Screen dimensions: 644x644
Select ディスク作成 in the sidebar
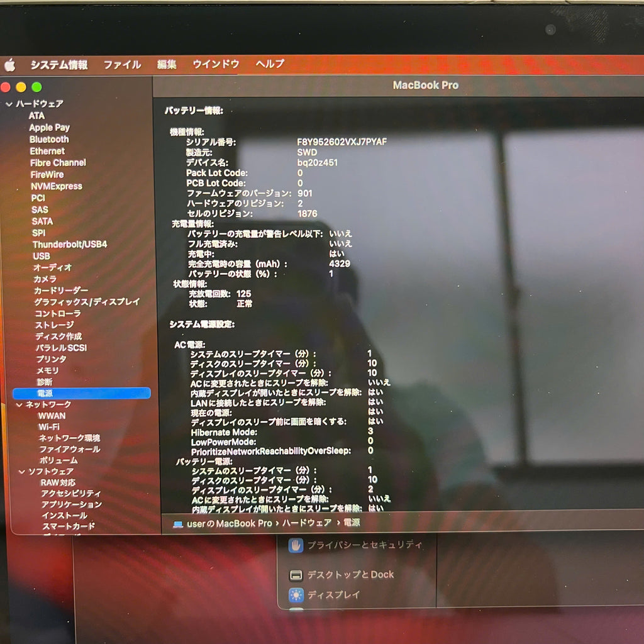[58, 336]
